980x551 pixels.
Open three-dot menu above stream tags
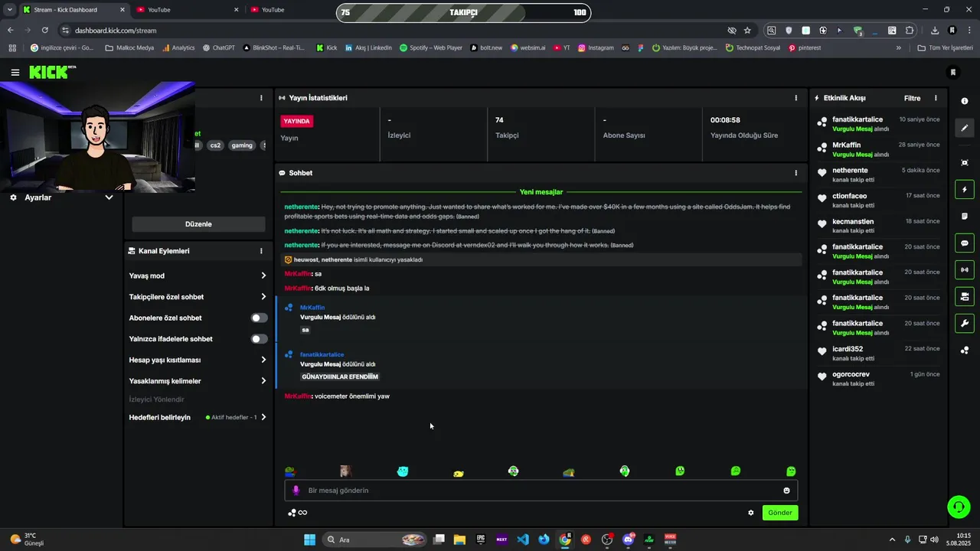click(261, 98)
